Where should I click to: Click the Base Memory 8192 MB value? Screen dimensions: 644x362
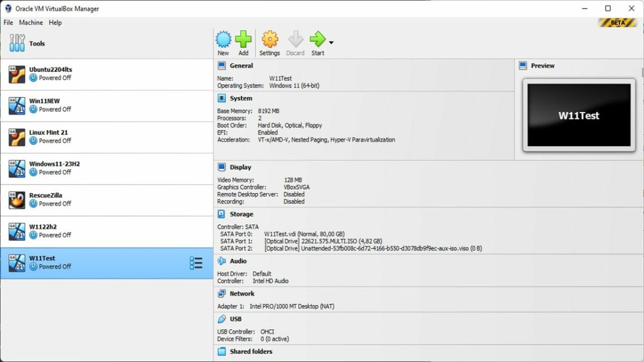(x=269, y=111)
